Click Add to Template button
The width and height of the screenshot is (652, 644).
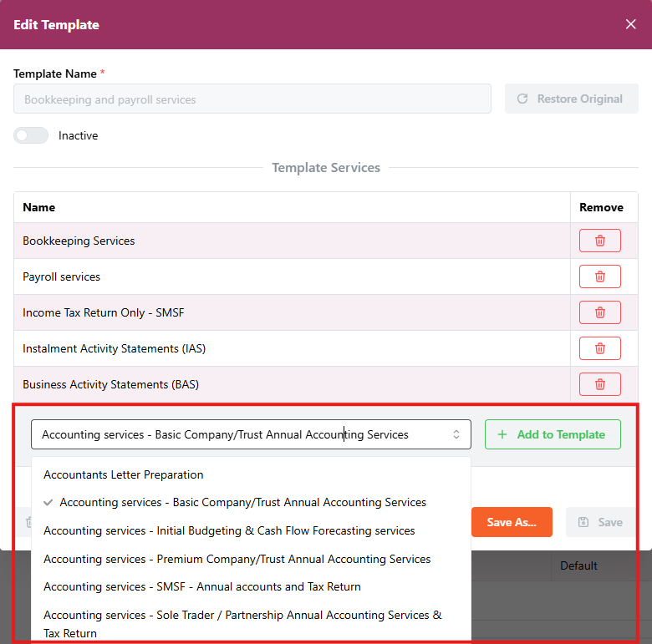tap(553, 434)
